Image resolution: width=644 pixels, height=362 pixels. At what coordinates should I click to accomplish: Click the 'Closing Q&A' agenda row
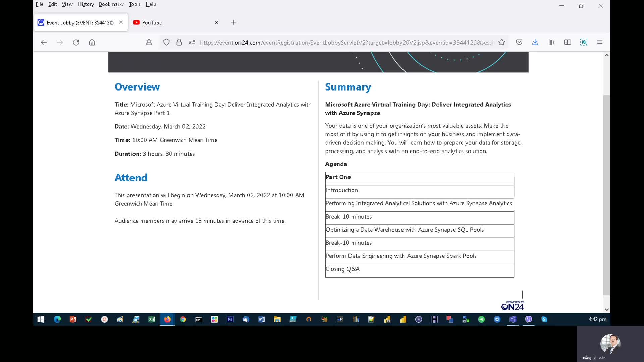point(419,270)
